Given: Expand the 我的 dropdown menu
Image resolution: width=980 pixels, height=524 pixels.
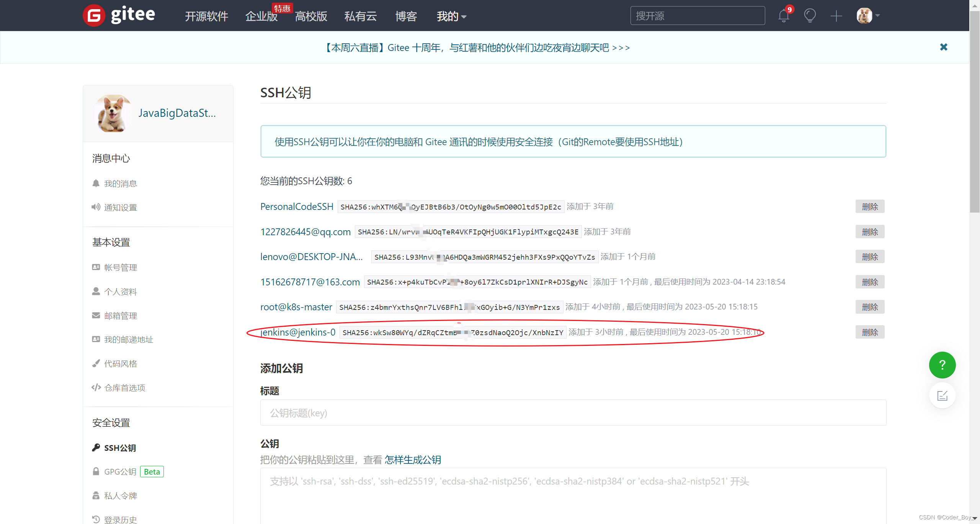Looking at the screenshot, I should (x=451, y=16).
